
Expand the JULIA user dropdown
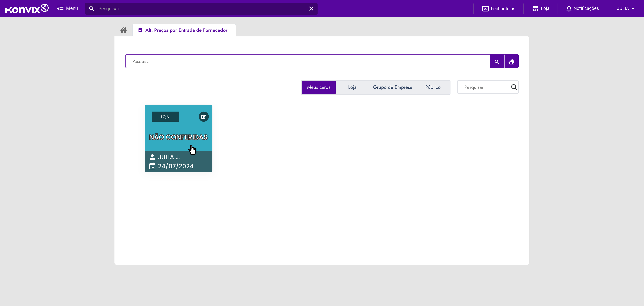tap(625, 9)
